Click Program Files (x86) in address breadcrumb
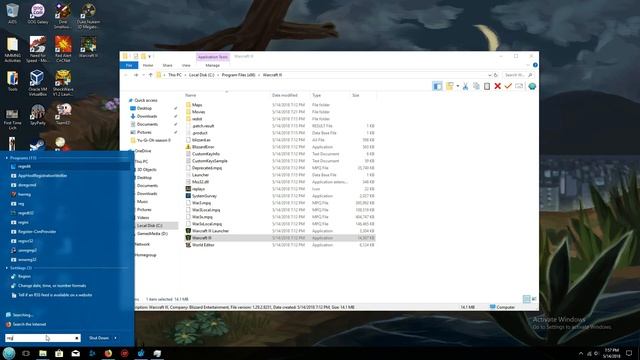The image size is (640, 360). pos(238,75)
